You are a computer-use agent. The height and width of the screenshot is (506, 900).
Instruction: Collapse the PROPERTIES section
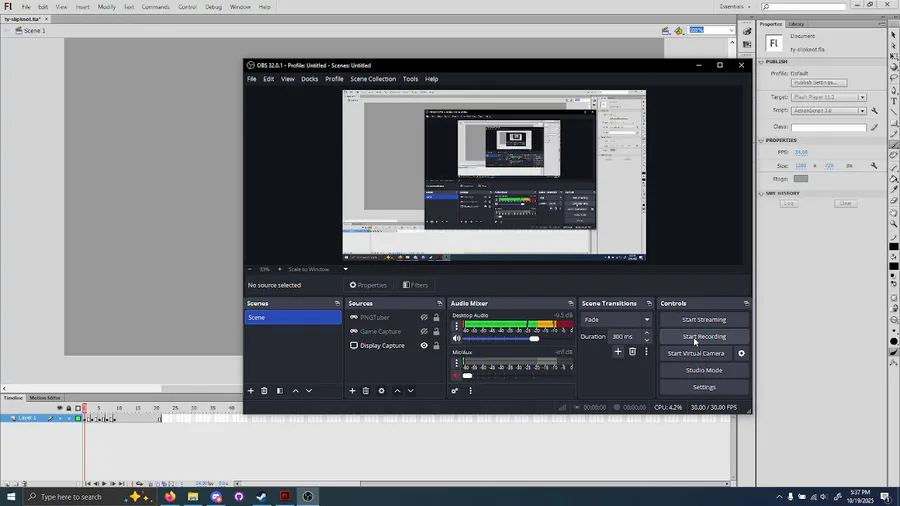(x=762, y=140)
